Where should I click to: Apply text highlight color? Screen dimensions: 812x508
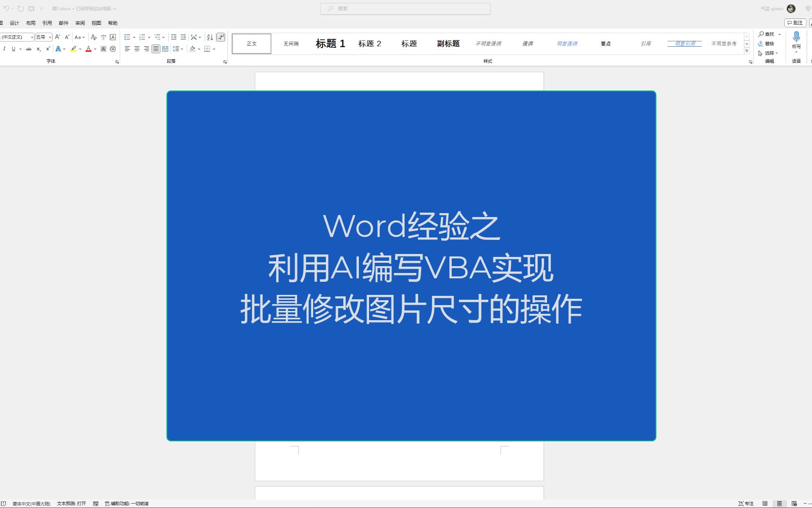point(73,49)
